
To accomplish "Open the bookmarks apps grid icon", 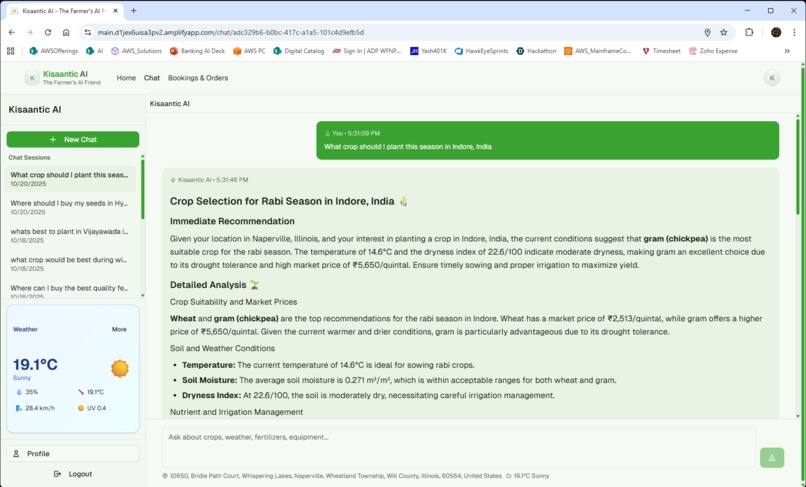I will (10, 51).
